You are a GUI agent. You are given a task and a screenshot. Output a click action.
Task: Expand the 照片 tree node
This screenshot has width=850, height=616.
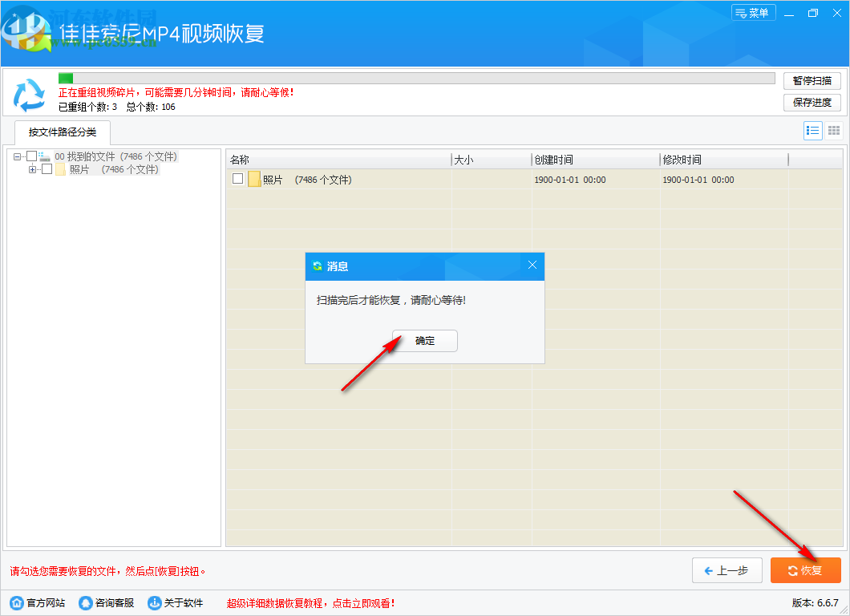tap(33, 170)
